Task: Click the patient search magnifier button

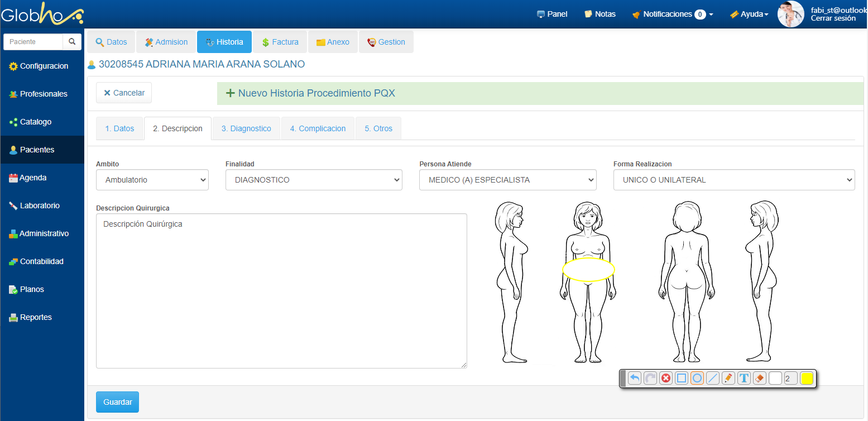Action: point(72,42)
